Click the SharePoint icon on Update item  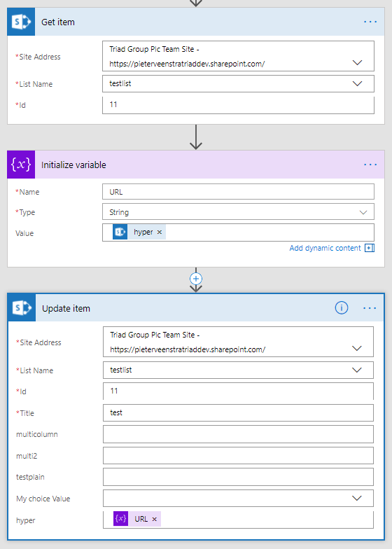[x=22, y=308]
